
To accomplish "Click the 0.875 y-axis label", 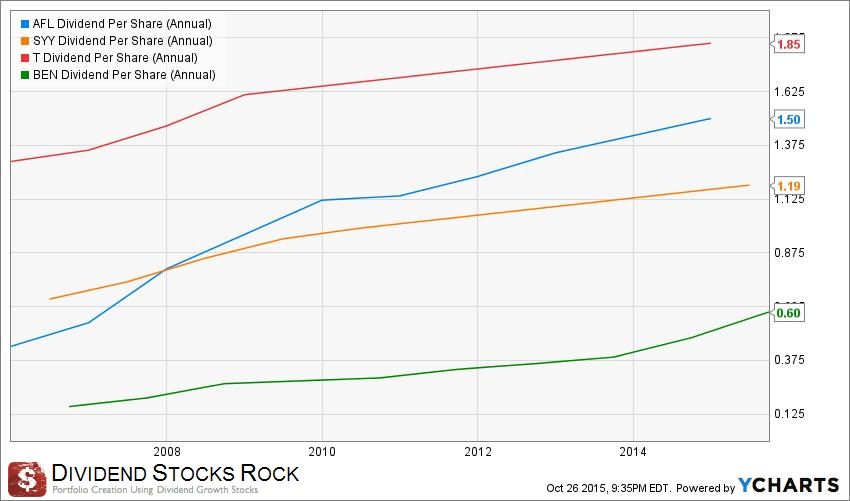I will point(789,253).
